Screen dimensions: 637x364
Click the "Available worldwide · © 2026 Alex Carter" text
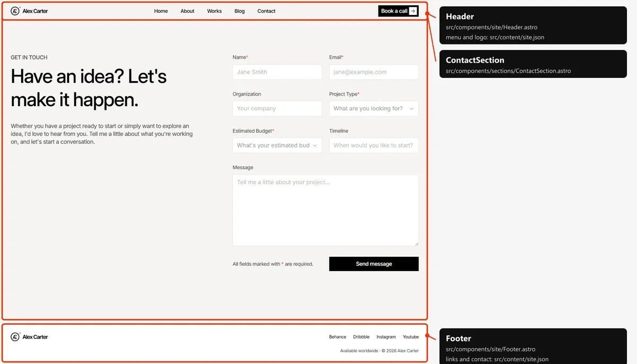[380, 351]
